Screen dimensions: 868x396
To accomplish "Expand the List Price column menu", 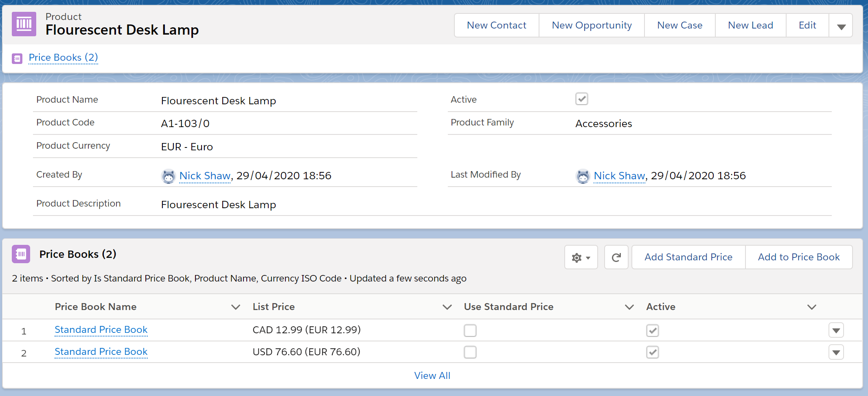I will pos(447,307).
